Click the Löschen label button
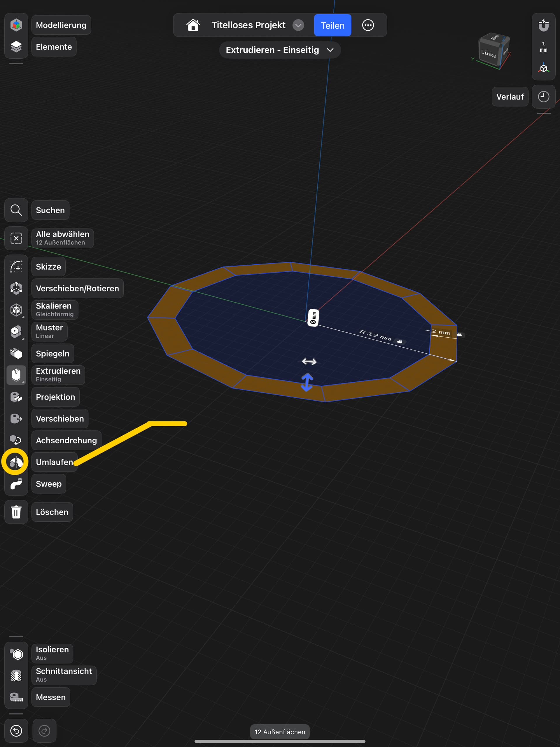560x747 pixels. coord(52,512)
